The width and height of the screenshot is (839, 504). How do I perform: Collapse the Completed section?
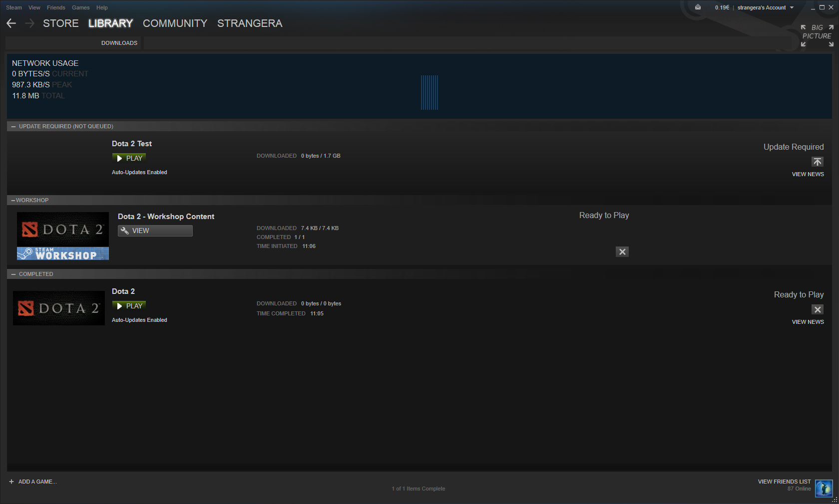coord(13,274)
